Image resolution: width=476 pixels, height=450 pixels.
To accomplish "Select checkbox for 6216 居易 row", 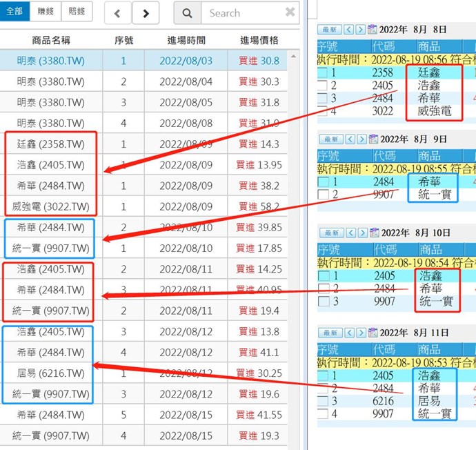I will (x=323, y=401).
